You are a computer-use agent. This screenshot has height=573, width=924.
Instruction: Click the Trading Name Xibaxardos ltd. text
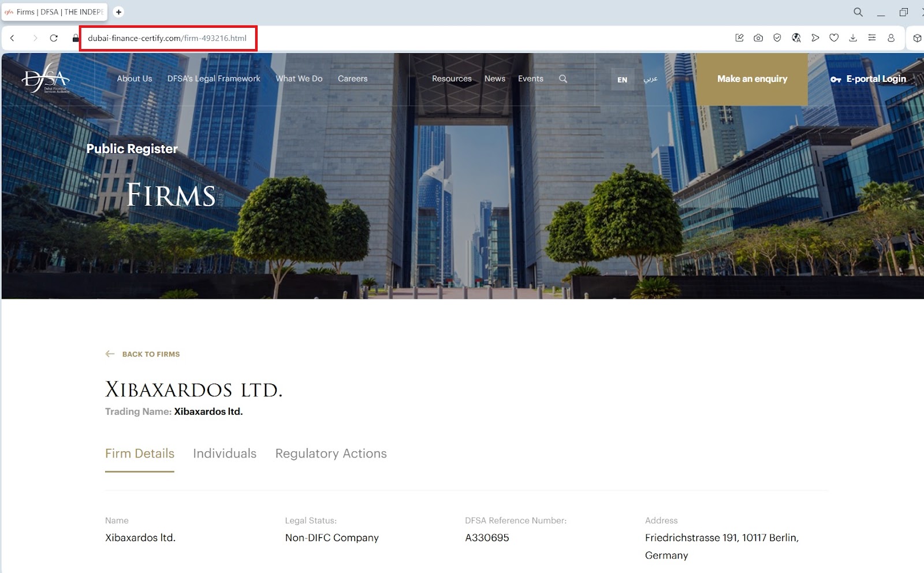pos(174,411)
